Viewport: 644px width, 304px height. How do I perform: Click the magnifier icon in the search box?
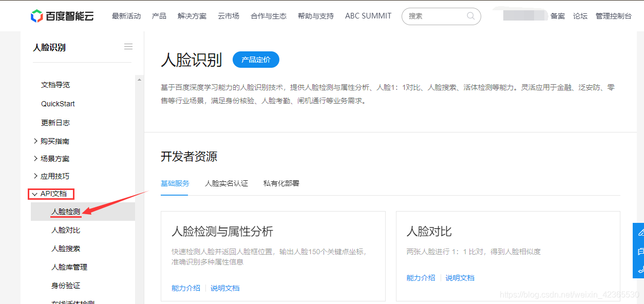(x=470, y=16)
